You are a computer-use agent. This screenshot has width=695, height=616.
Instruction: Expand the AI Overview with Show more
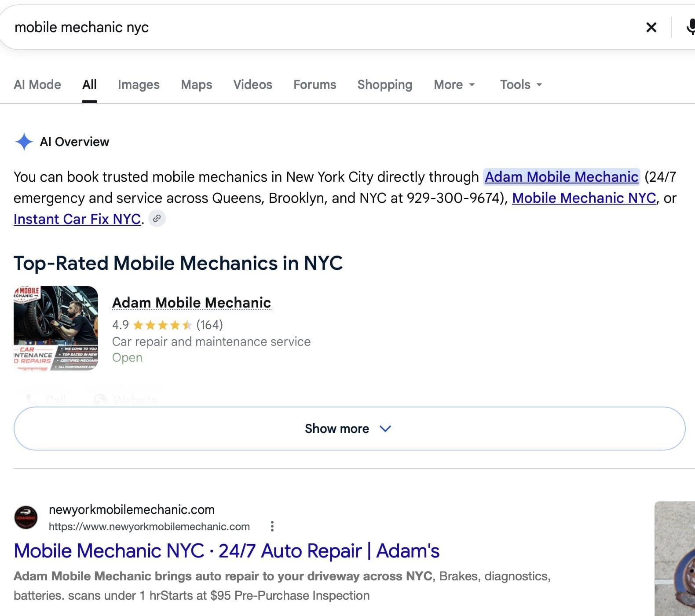pos(349,429)
